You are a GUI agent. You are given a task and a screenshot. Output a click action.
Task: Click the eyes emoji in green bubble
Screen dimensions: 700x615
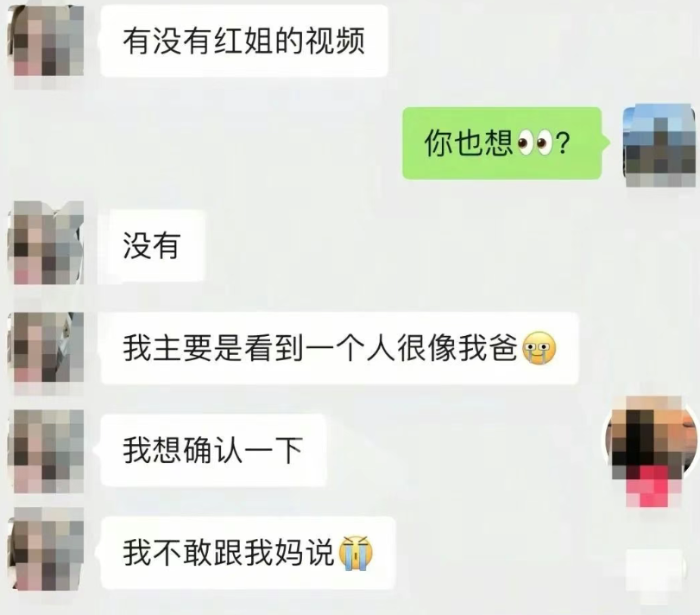(533, 143)
